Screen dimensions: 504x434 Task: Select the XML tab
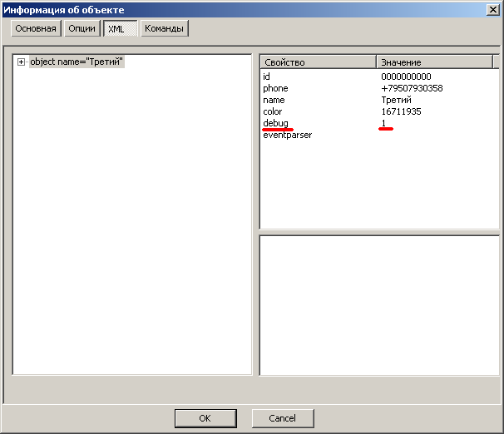coord(121,28)
